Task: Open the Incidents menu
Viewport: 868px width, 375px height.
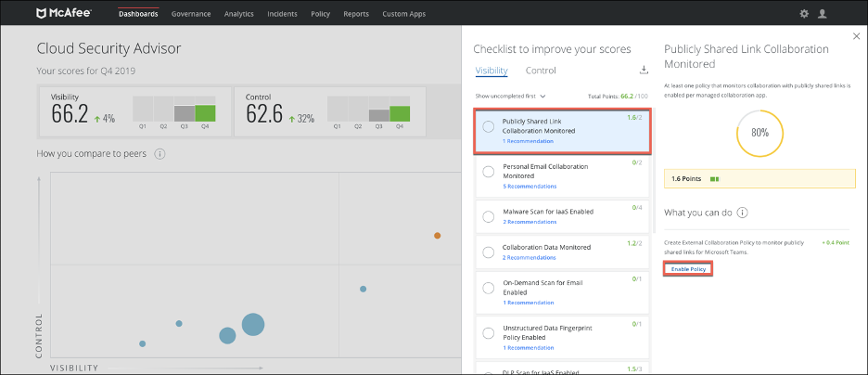Action: pyautogui.click(x=282, y=14)
